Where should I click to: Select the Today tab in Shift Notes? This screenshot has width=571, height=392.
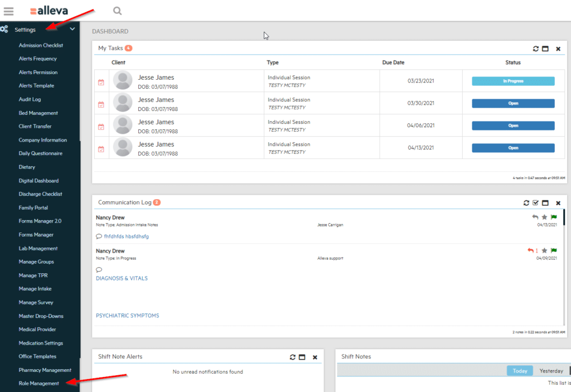pyautogui.click(x=520, y=370)
